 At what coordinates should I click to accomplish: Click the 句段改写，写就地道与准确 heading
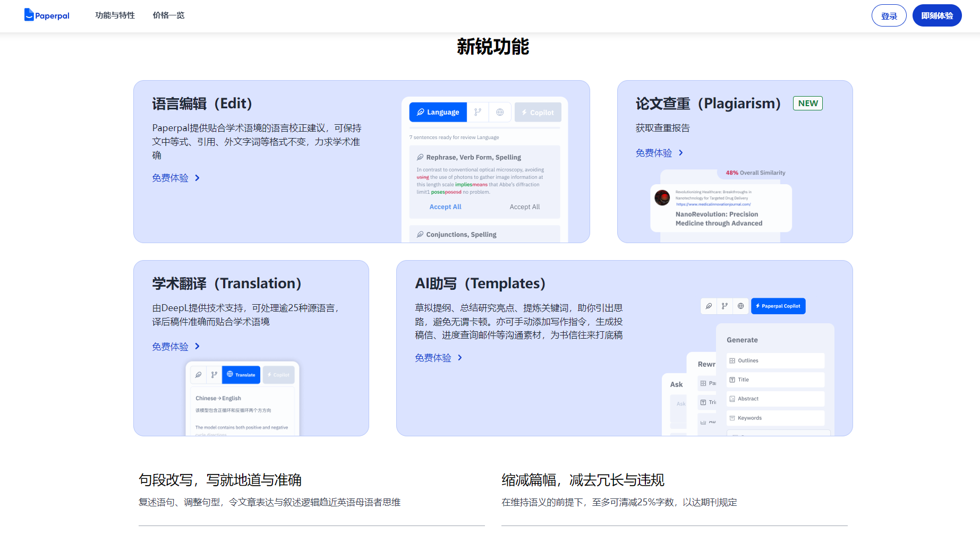220,480
